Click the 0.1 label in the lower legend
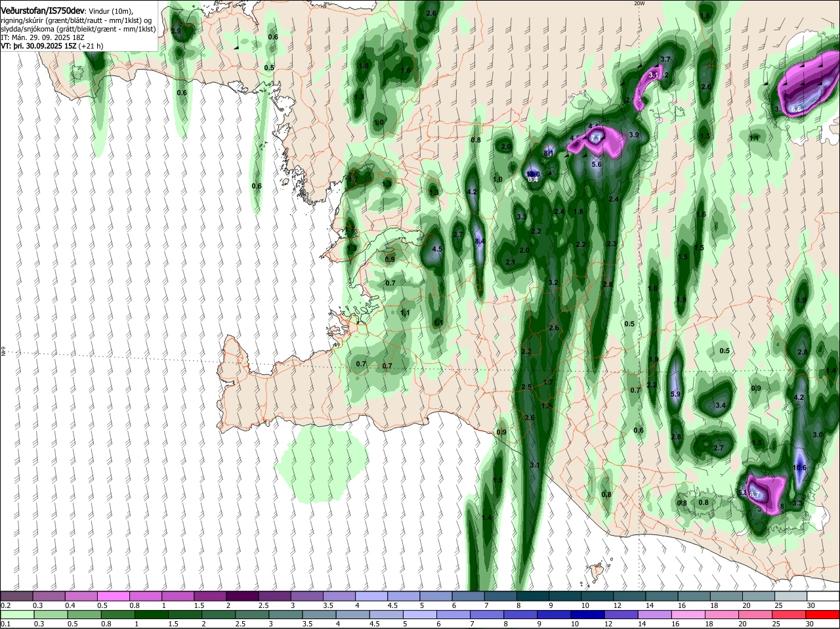Image resolution: width=840 pixels, height=629 pixels. click(5, 623)
